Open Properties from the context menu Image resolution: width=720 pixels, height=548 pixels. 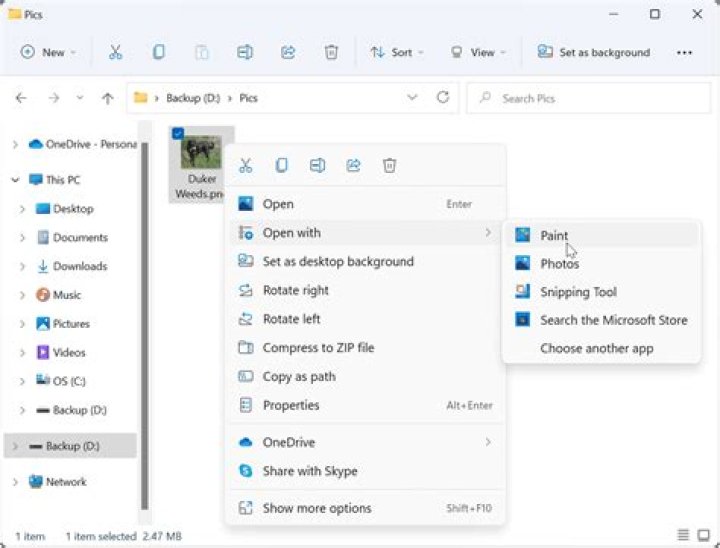click(366, 405)
